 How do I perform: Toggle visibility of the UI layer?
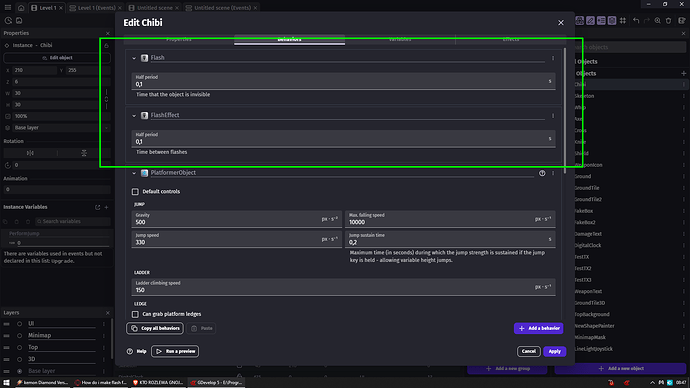tap(19, 324)
